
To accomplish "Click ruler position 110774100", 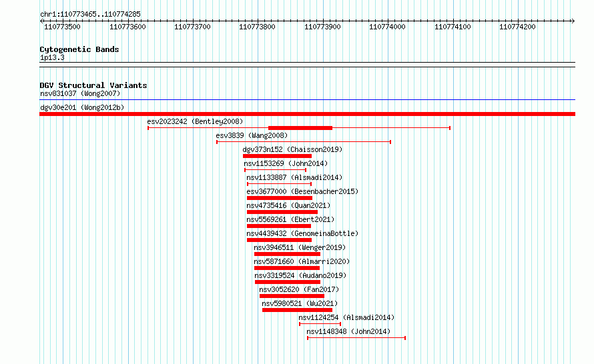I will (x=453, y=27).
